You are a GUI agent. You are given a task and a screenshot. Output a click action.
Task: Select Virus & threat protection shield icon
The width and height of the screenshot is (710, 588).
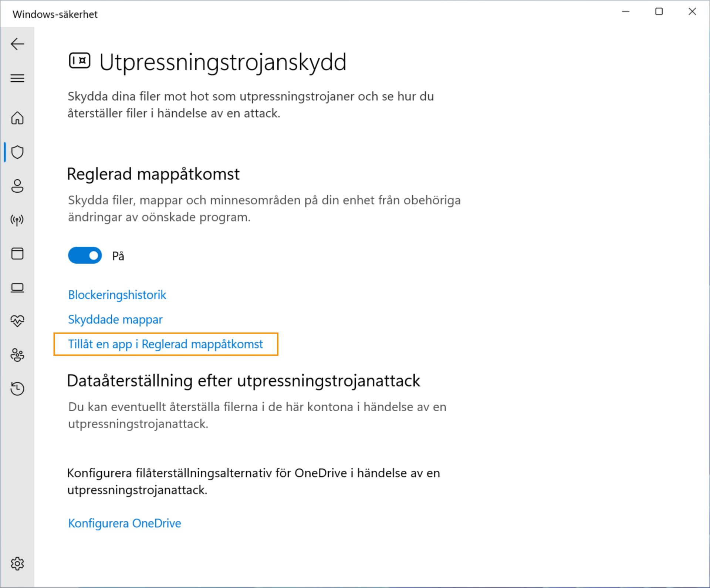(17, 152)
